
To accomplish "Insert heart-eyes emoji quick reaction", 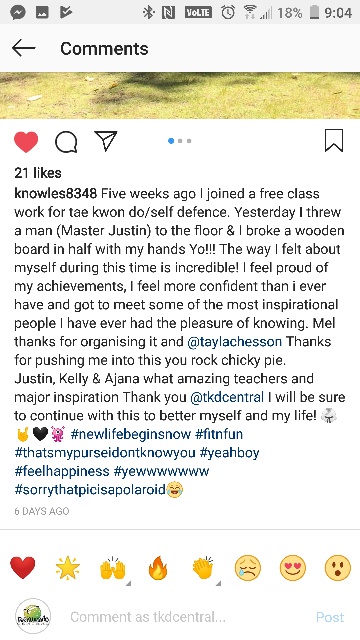I will [x=293, y=568].
